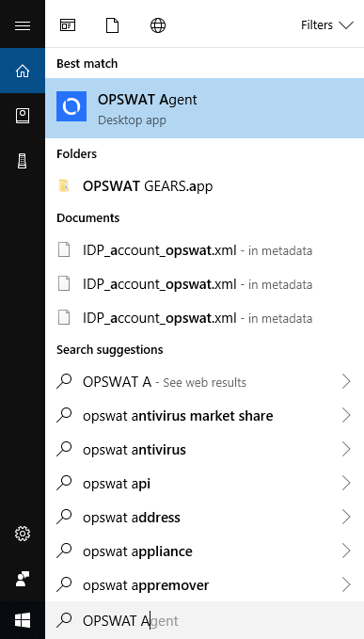The height and width of the screenshot is (639, 364).
Task: Select 'opswat address' suggestion
Action: pyautogui.click(x=205, y=518)
